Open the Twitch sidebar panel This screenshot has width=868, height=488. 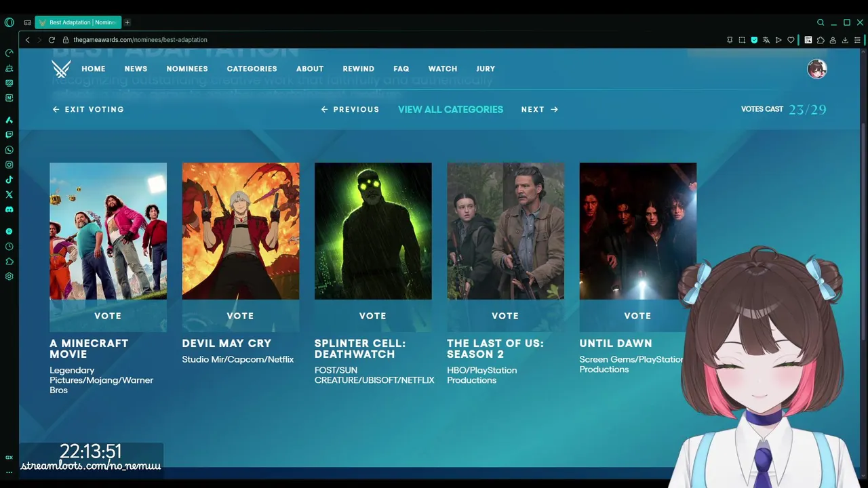point(9,135)
